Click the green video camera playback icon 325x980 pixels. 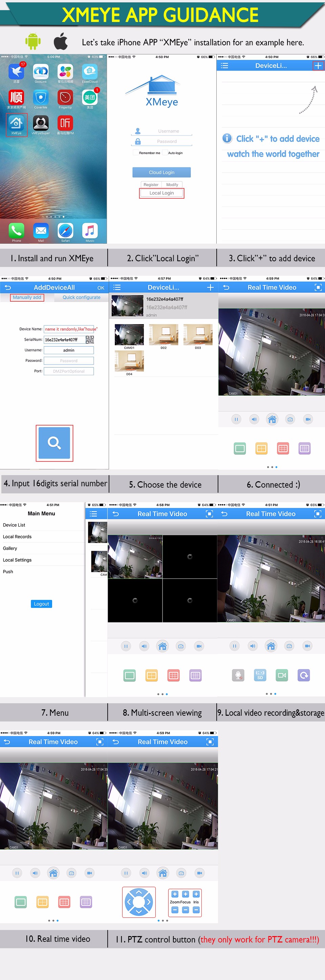point(282,675)
